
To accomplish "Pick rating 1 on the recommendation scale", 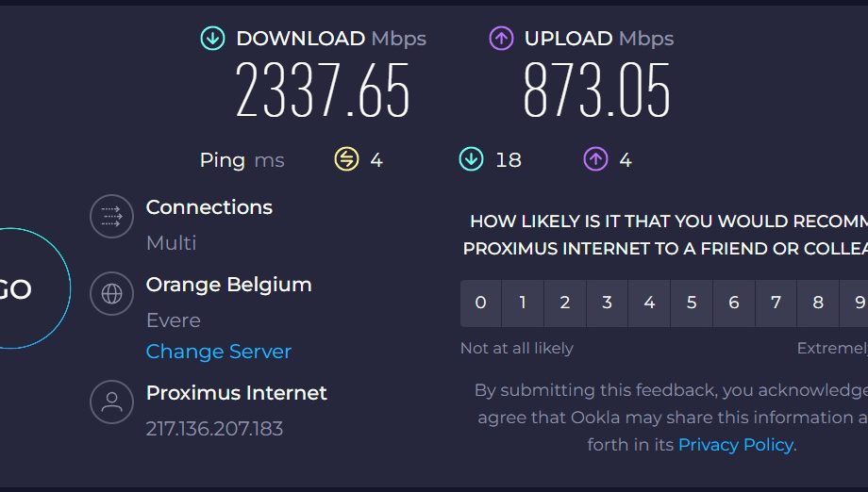I will [x=523, y=303].
